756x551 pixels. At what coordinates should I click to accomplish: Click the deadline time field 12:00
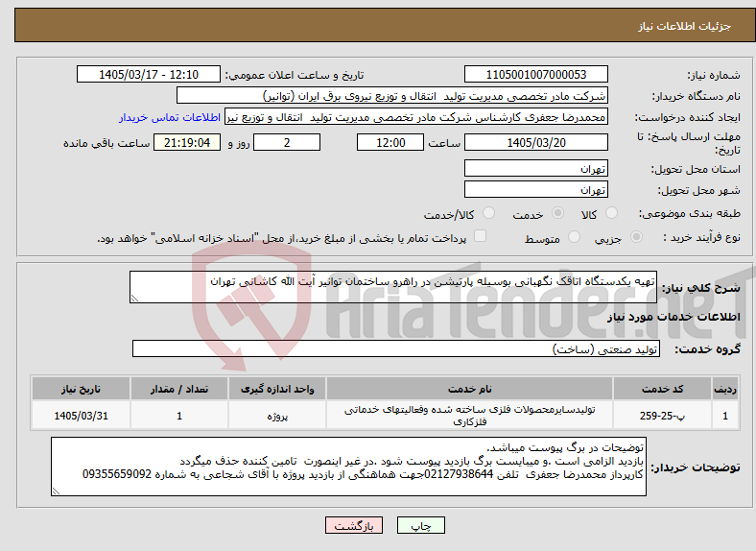pos(390,143)
